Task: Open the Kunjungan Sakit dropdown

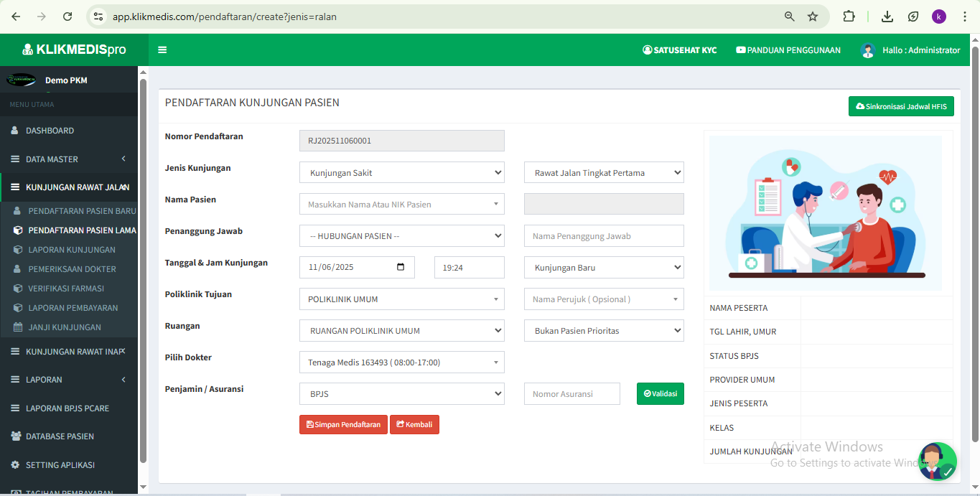Action: 402,172
